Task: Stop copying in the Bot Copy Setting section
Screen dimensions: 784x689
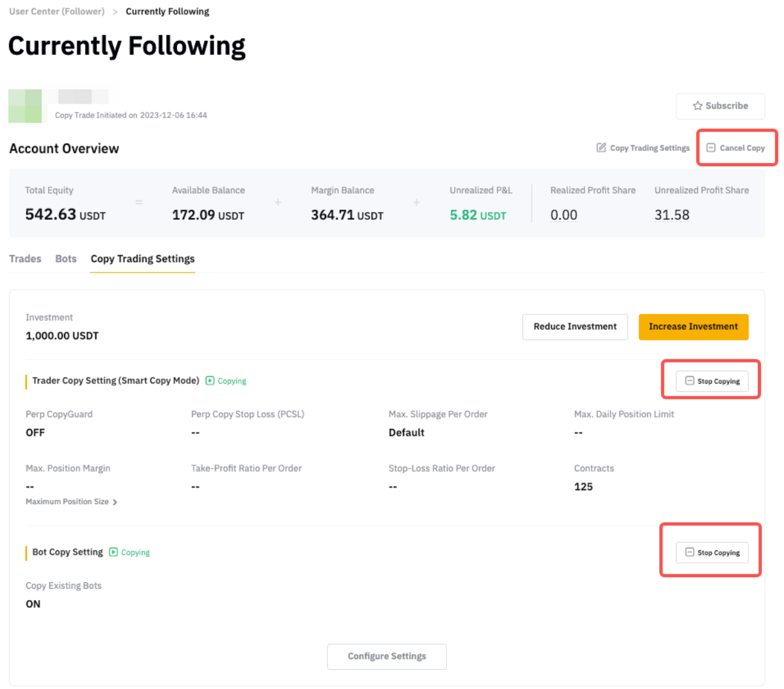Action: (x=712, y=553)
